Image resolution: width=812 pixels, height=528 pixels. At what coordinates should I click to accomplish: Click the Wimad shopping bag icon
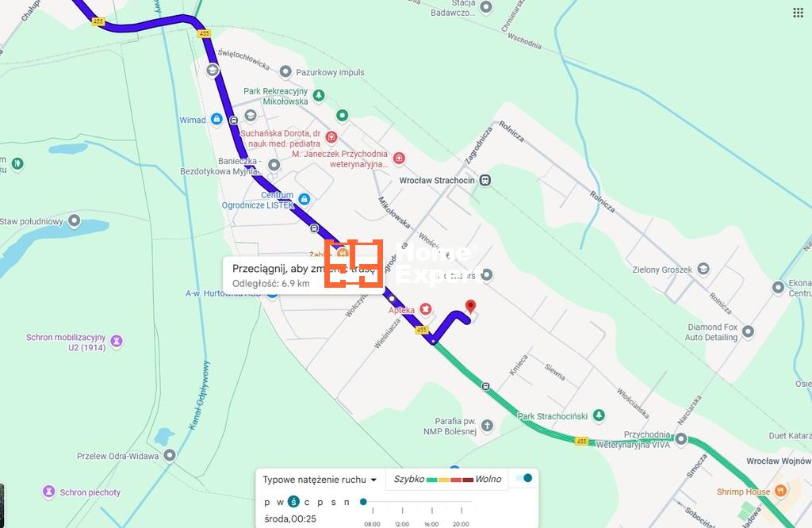216,120
